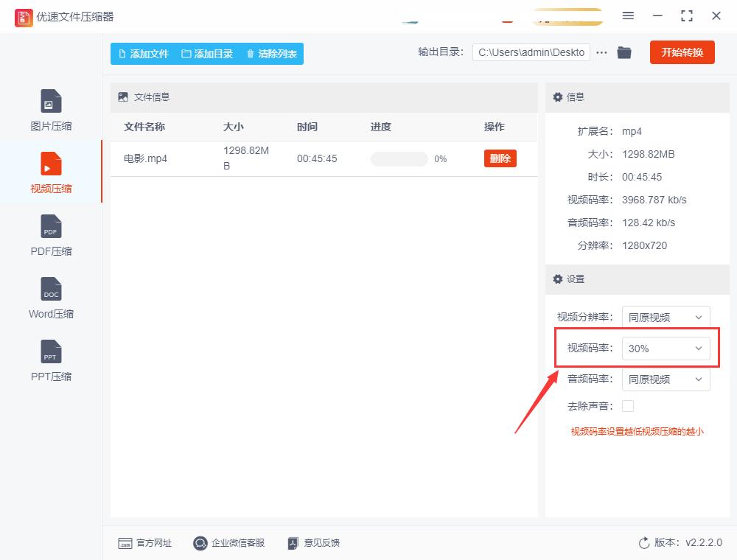Click the 0% progress bar for 电影.mp4

point(399,158)
